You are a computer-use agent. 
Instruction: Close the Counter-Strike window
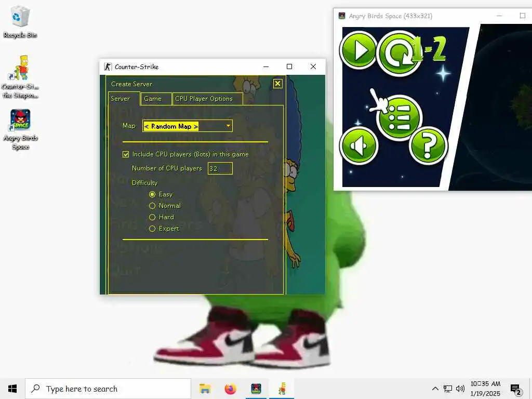pos(313,66)
